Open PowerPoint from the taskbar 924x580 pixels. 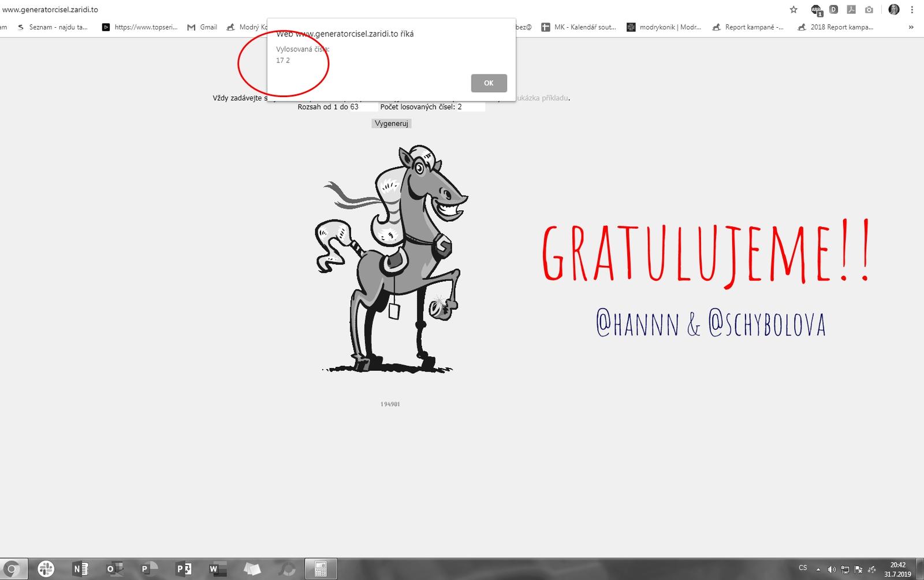pyautogui.click(x=149, y=569)
